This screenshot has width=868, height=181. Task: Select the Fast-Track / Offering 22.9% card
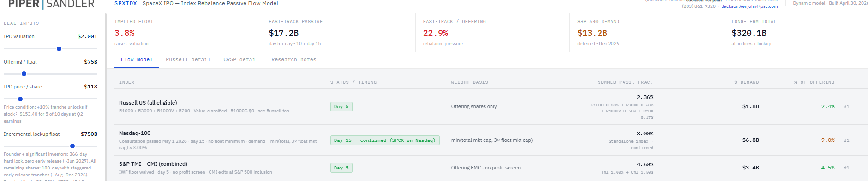[492, 33]
